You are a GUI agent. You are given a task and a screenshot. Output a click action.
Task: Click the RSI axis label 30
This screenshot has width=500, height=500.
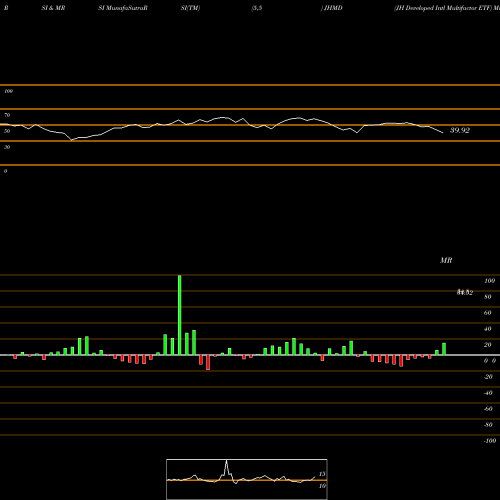pyautogui.click(x=7, y=147)
